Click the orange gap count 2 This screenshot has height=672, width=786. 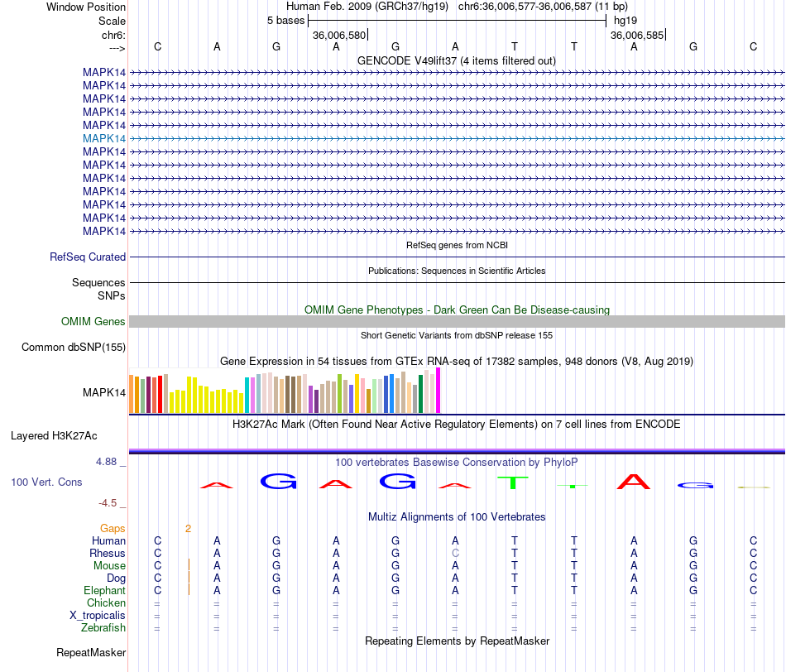coord(188,529)
